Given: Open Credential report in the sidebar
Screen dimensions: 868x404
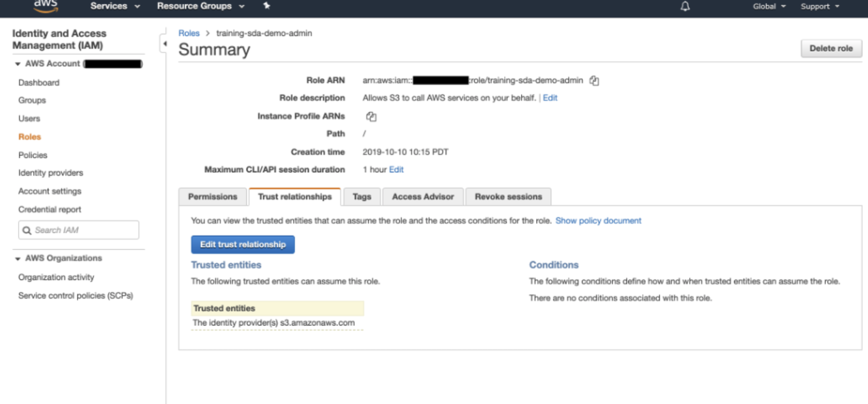Looking at the screenshot, I should pos(49,209).
